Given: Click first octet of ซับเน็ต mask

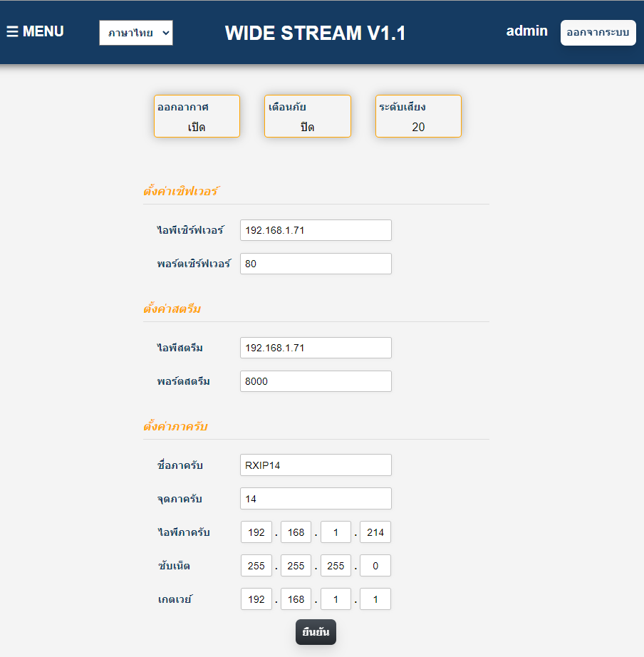Looking at the screenshot, I should (256, 566).
